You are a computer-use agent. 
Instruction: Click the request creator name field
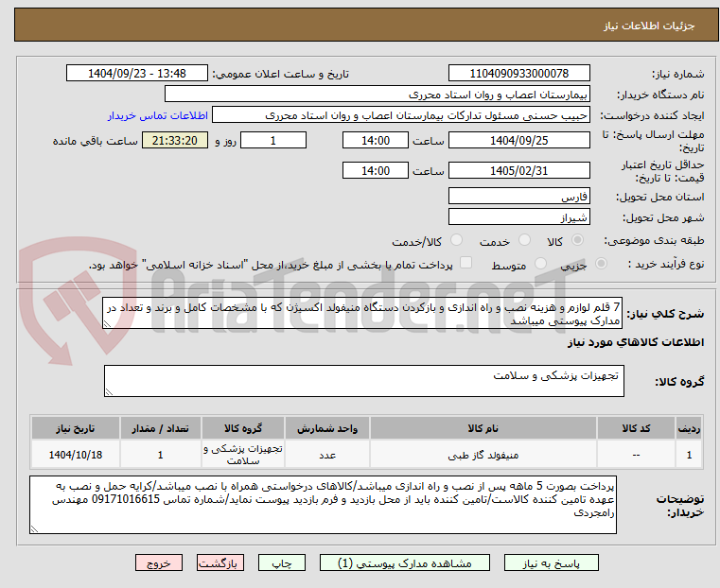point(401,115)
